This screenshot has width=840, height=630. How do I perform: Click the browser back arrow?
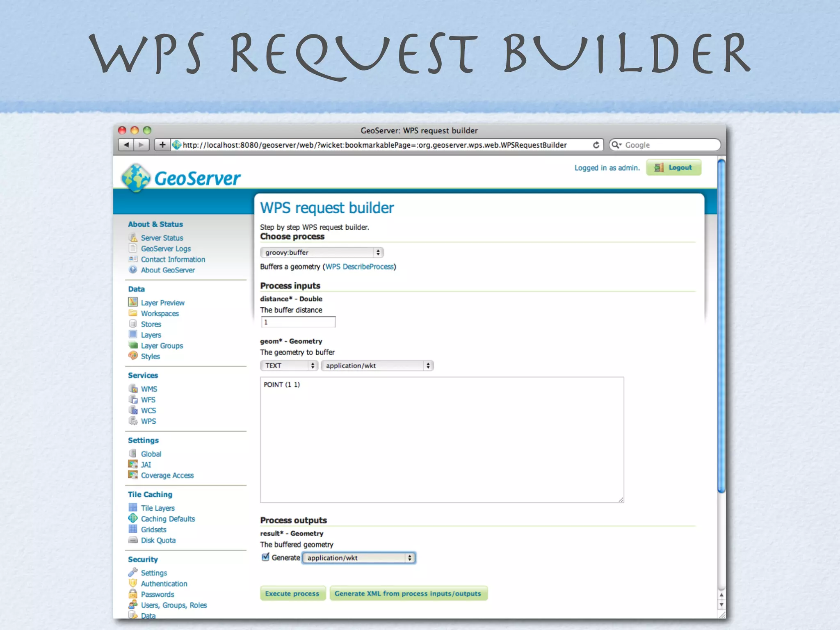(126, 145)
